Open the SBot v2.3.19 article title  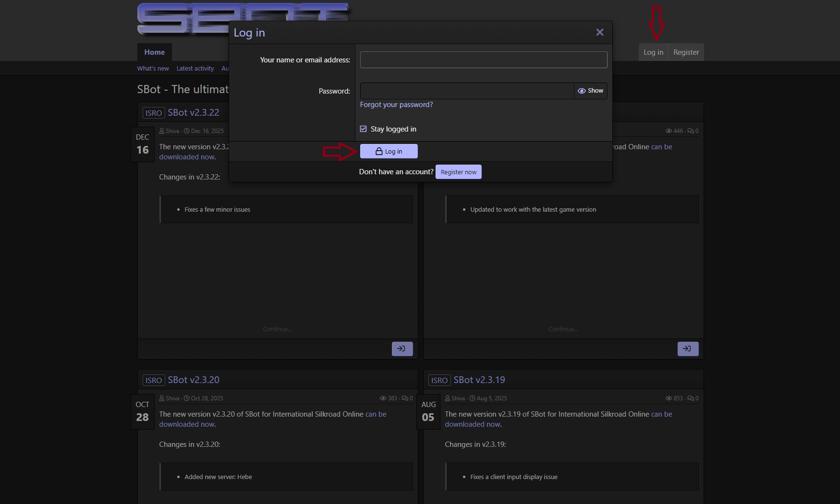(x=479, y=380)
